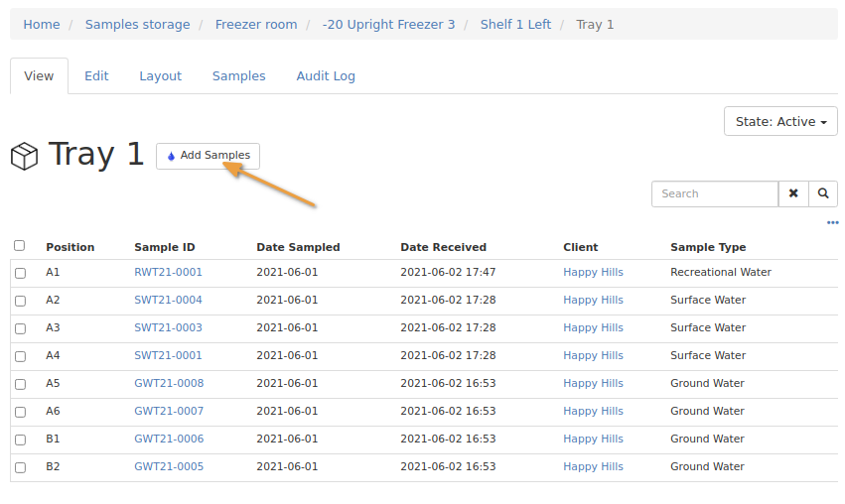Toggle the select-all checkbox in header
Image resolution: width=845 pixels, height=504 pixels.
coord(20,246)
